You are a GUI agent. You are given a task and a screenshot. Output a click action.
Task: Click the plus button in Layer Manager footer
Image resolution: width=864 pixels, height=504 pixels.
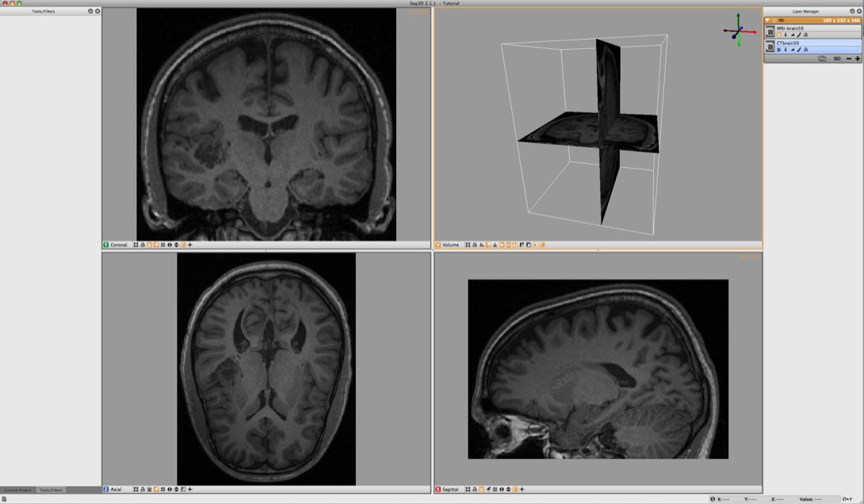(858, 59)
